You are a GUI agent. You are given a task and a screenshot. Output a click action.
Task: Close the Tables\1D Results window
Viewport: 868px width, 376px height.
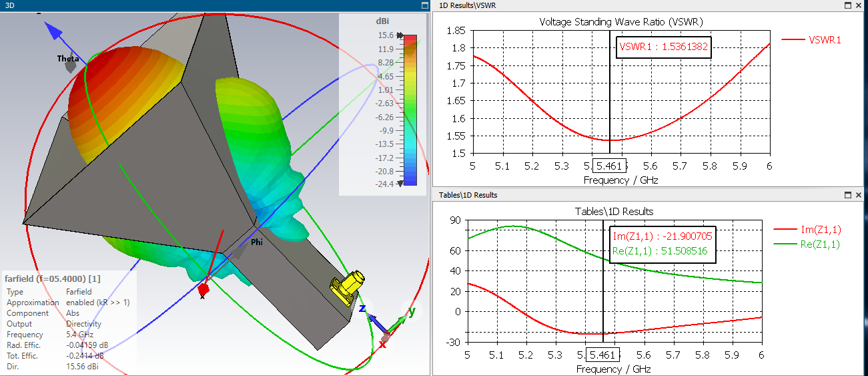[x=860, y=195]
